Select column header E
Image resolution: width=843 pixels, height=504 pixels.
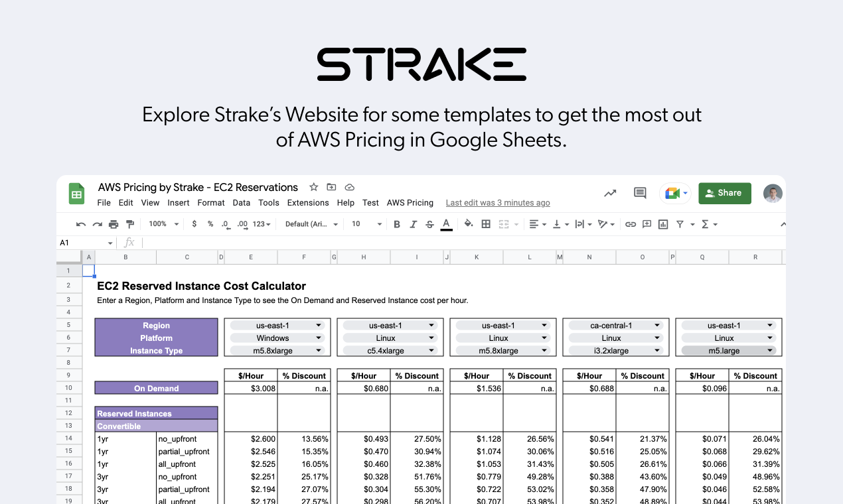pyautogui.click(x=250, y=257)
